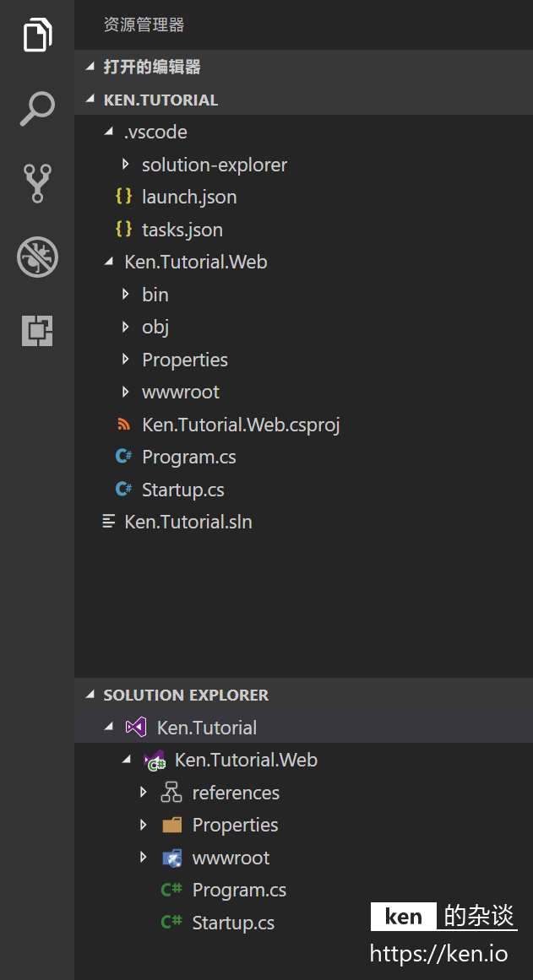The width and height of the screenshot is (533, 980).
Task: Expand the obj folder arrow
Action: [x=125, y=327]
